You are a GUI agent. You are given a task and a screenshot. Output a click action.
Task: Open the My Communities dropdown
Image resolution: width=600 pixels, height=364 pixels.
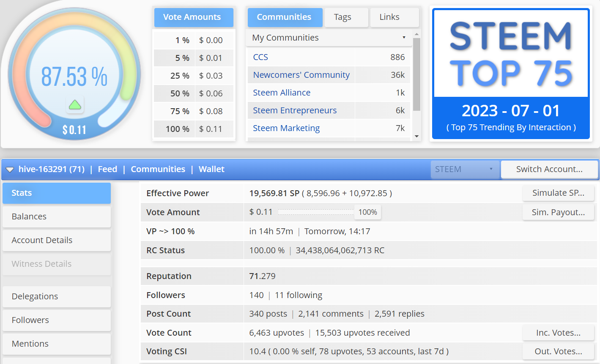point(329,38)
